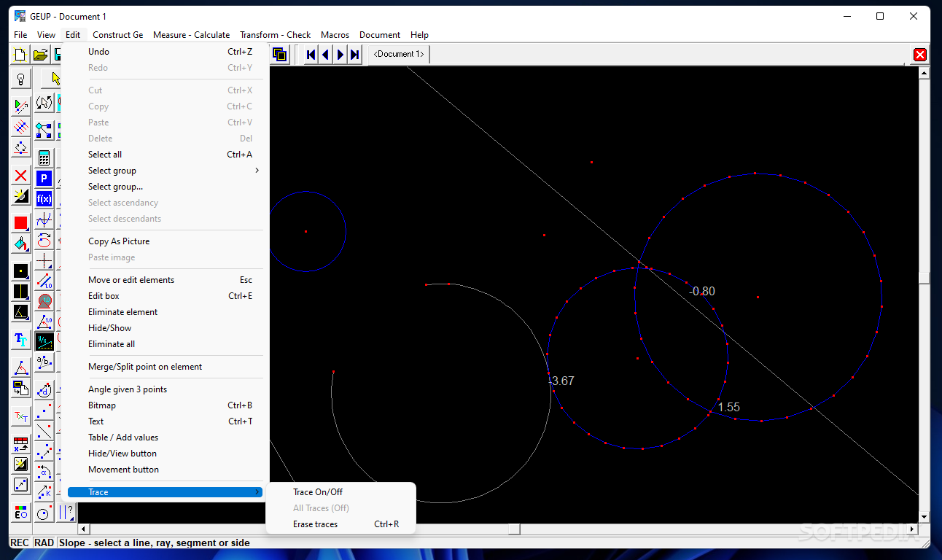The image size is (942, 560).
Task: Step back one construction step
Action: tap(326, 54)
